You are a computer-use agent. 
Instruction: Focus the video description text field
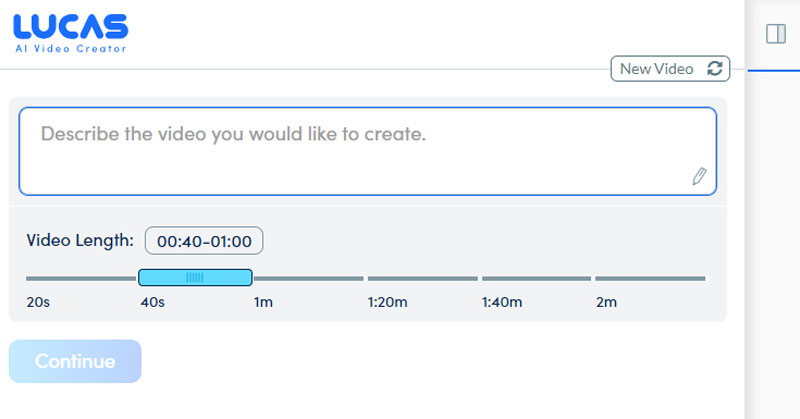368,151
